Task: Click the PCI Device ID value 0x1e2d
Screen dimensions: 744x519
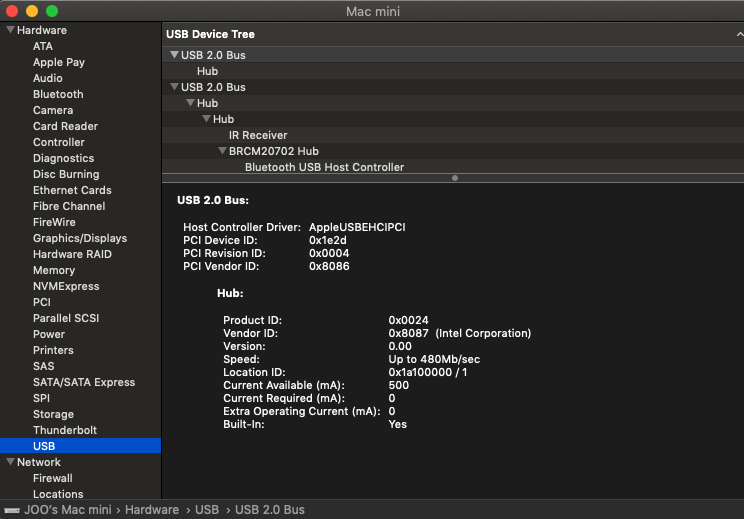Action: pyautogui.click(x=327, y=240)
